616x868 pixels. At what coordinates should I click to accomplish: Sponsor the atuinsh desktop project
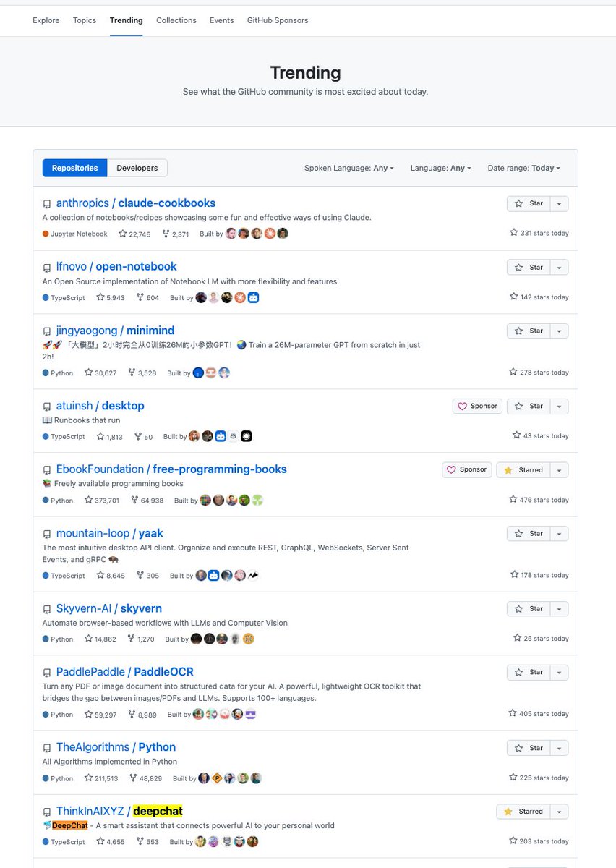point(478,406)
